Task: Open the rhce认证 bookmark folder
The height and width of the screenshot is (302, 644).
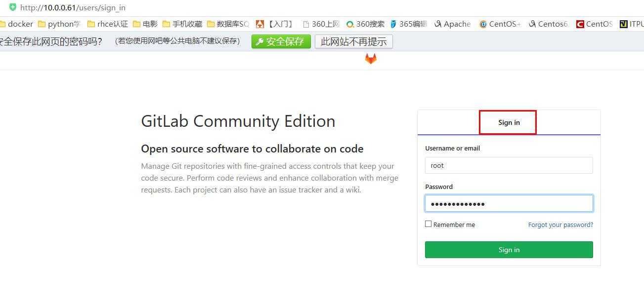Action: [107, 24]
